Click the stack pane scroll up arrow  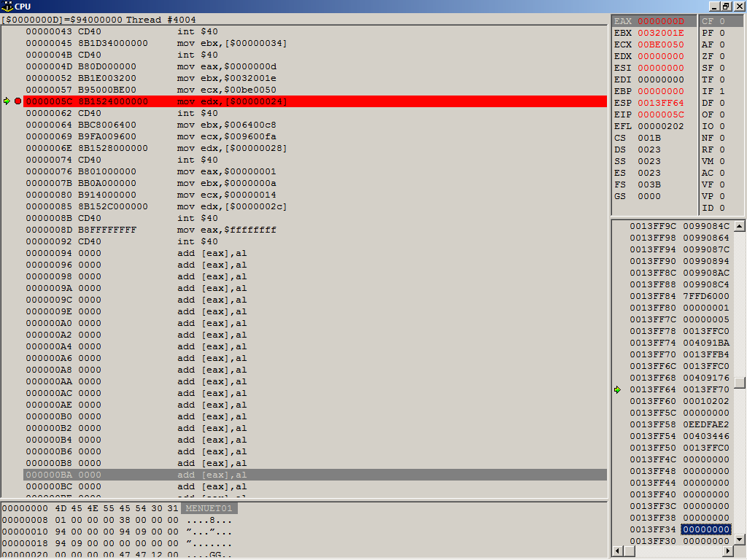pos(739,226)
